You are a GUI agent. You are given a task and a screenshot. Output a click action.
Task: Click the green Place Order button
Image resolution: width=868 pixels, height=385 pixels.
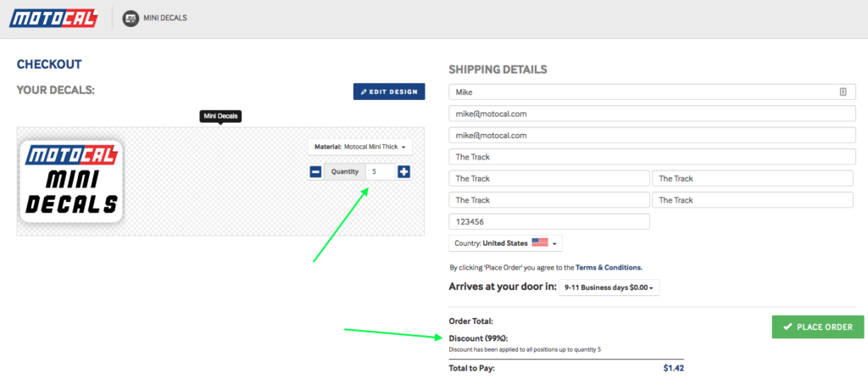coord(818,326)
